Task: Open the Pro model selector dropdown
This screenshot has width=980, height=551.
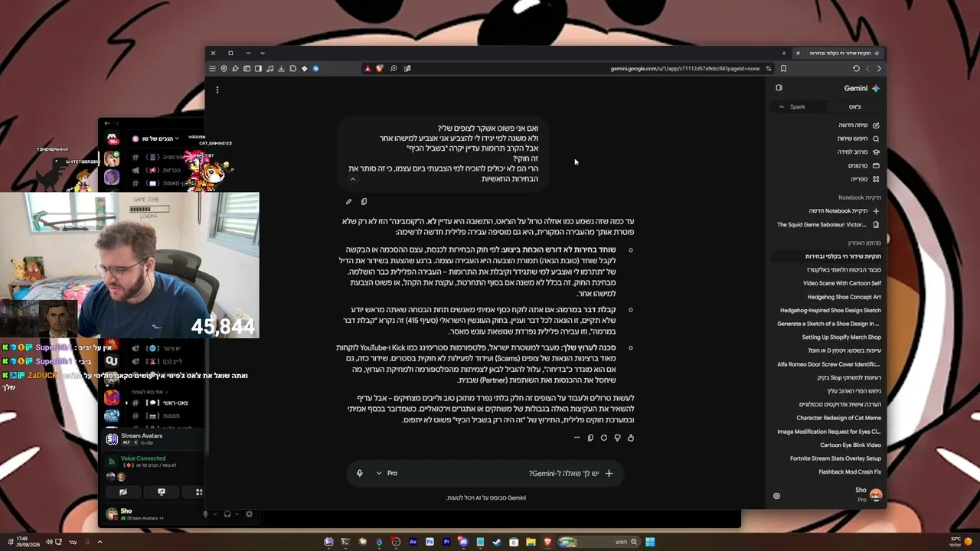Action: 387,473
